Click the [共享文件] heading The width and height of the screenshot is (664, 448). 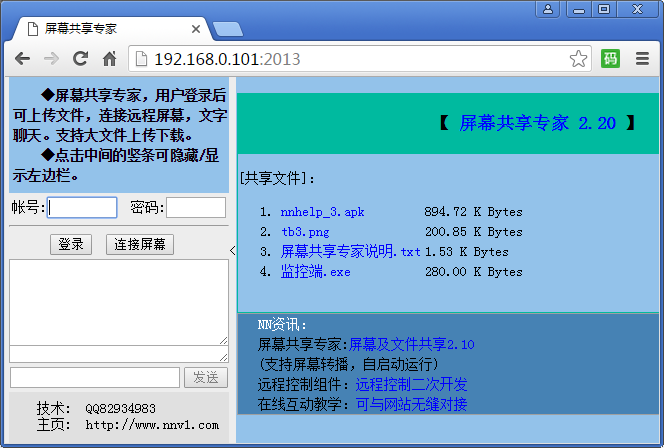(277, 178)
